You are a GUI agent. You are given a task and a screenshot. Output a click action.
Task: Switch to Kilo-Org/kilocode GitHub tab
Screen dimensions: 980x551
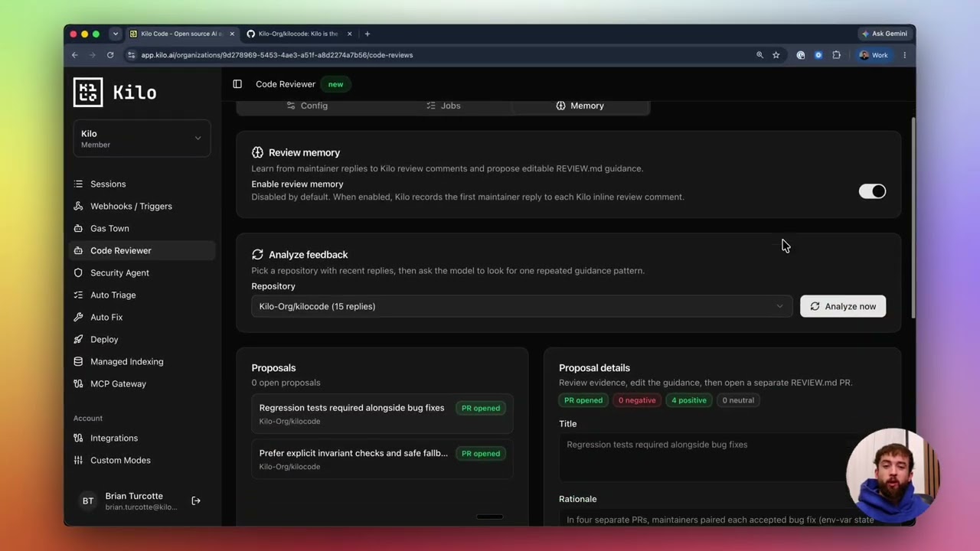point(298,34)
